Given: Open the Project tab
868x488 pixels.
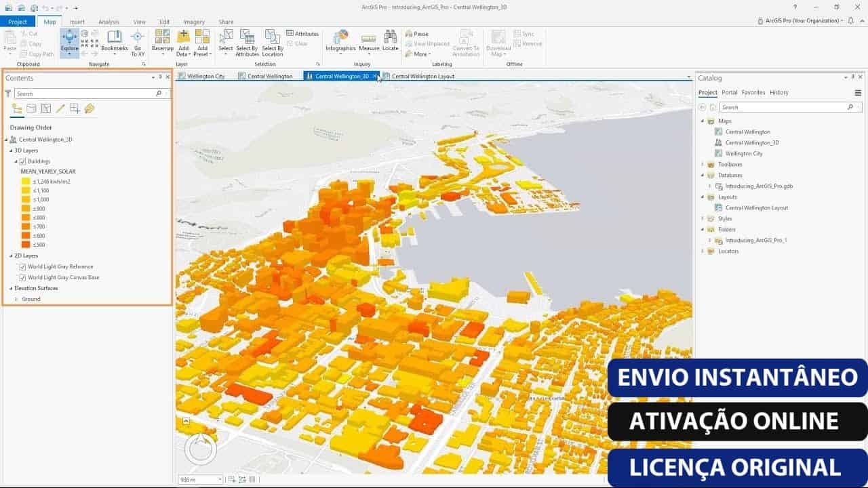Looking at the screenshot, I should 18,22.
